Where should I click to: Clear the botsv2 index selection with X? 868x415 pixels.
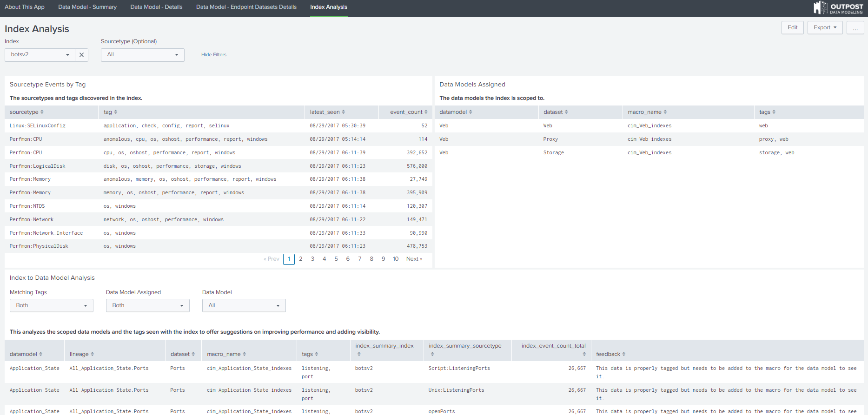(x=81, y=55)
